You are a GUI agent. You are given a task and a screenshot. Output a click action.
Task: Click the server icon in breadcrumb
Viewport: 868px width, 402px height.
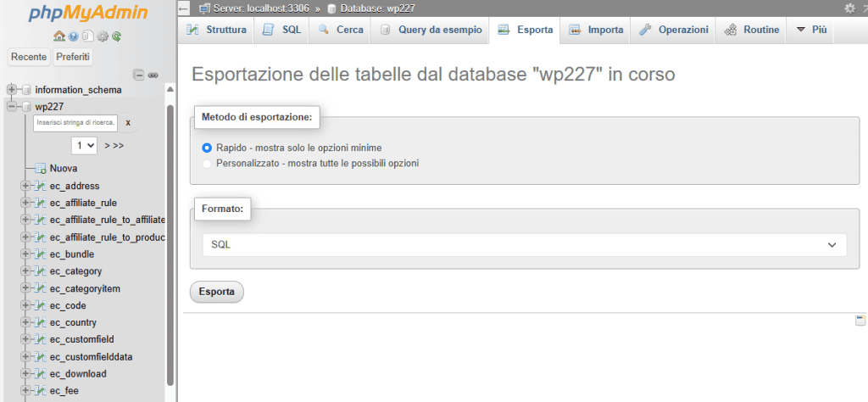click(204, 8)
